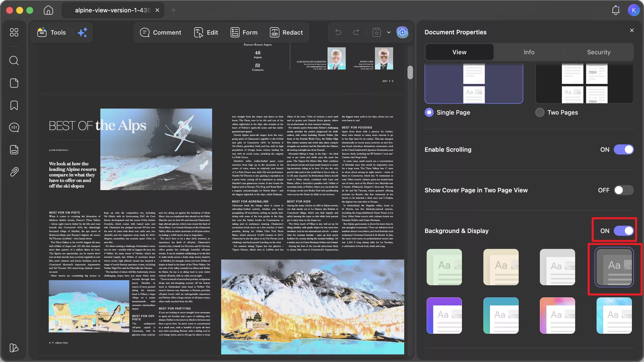Viewport: 644px width, 362px height.
Task: Choose the Single Page layout thumbnail
Action: (x=474, y=83)
